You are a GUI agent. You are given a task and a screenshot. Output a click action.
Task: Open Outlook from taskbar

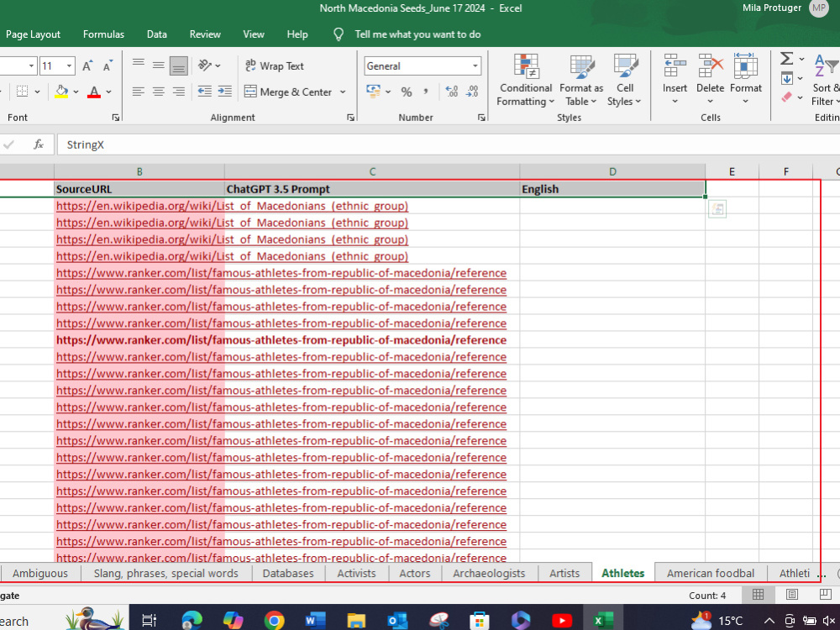coord(397,621)
